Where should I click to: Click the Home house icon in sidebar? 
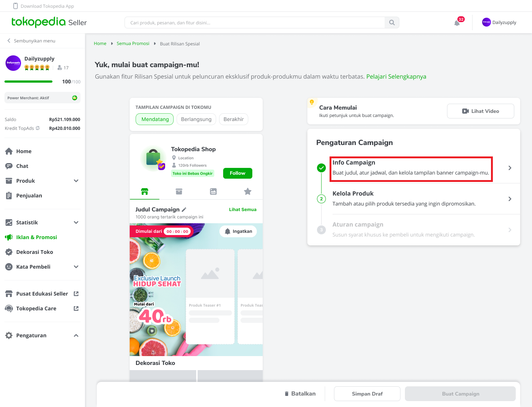point(9,151)
